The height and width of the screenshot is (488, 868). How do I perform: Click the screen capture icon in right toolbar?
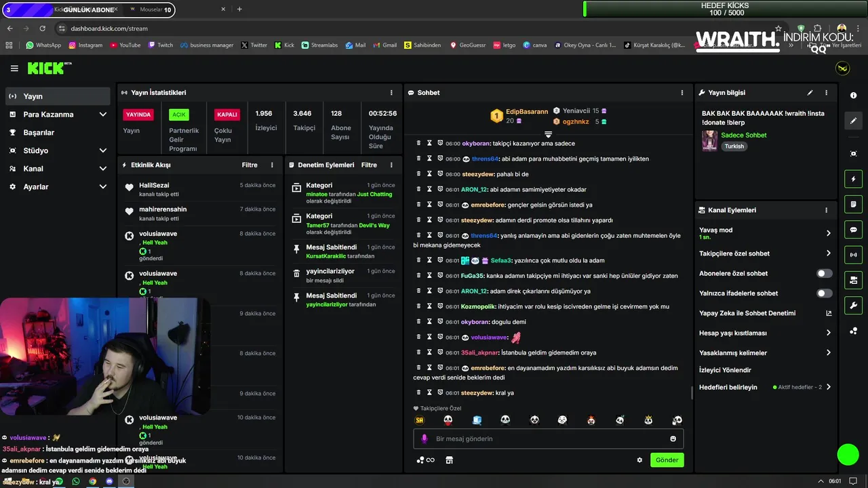(x=853, y=154)
